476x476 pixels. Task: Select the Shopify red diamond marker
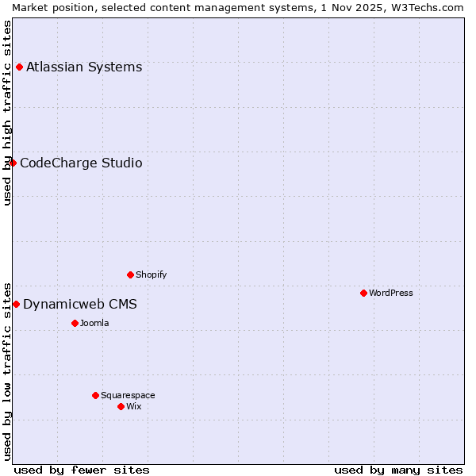coord(130,274)
